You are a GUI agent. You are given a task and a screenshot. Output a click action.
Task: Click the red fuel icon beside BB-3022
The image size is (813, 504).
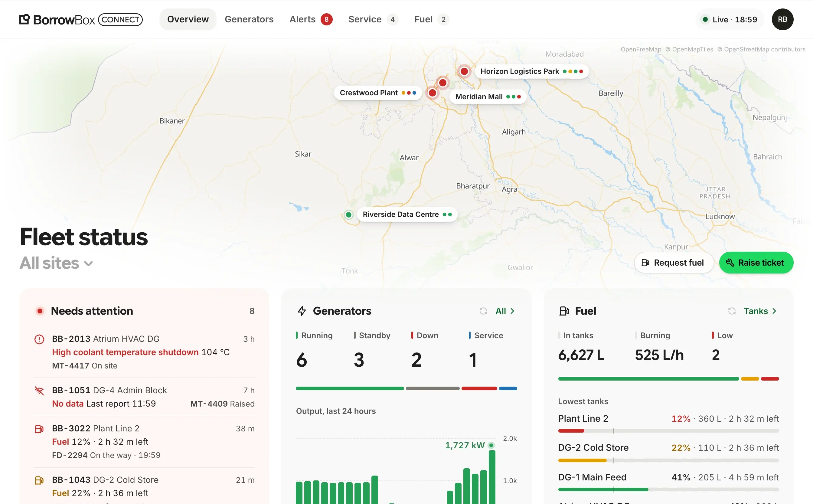coord(39,429)
